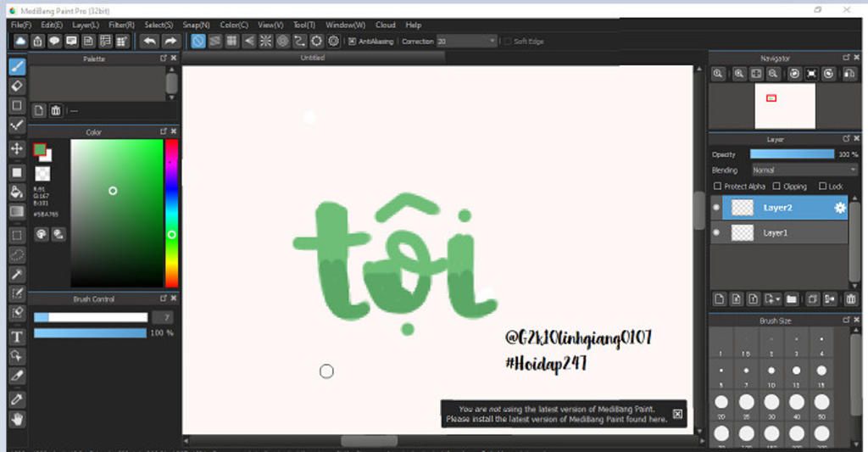Delete the palette color with the trash icon
Screen dimensions: 868x452
(x=55, y=110)
